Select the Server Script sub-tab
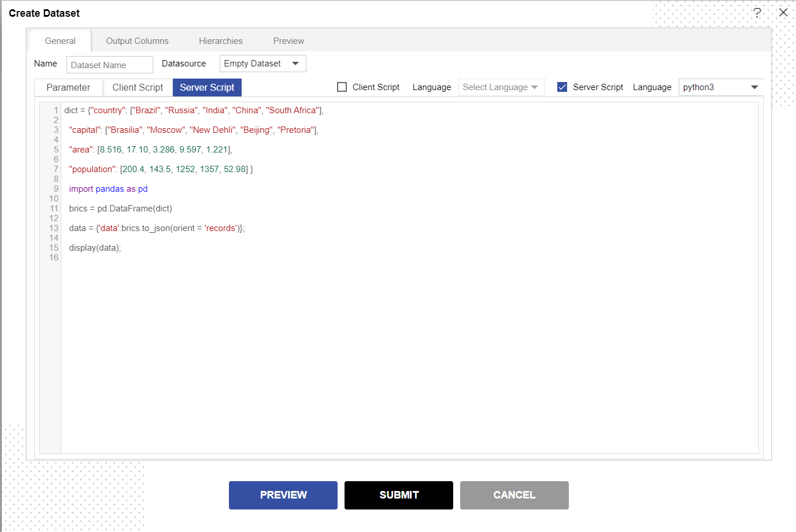This screenshot has height=532, width=796. pos(207,87)
